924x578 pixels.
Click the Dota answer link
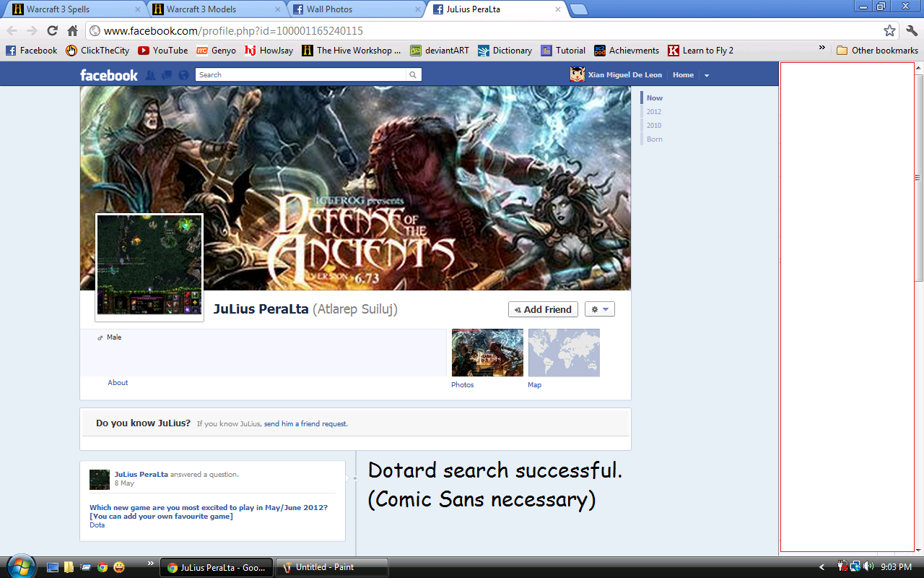pos(97,525)
